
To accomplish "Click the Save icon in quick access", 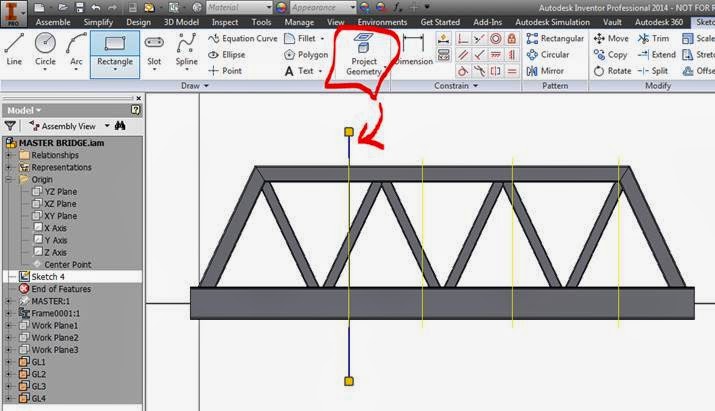I will [79, 7].
